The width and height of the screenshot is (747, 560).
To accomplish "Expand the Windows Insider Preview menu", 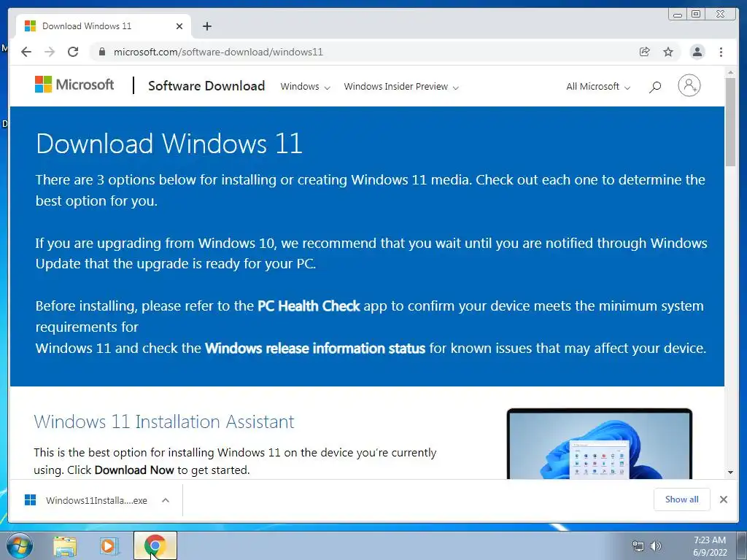I will coord(401,87).
